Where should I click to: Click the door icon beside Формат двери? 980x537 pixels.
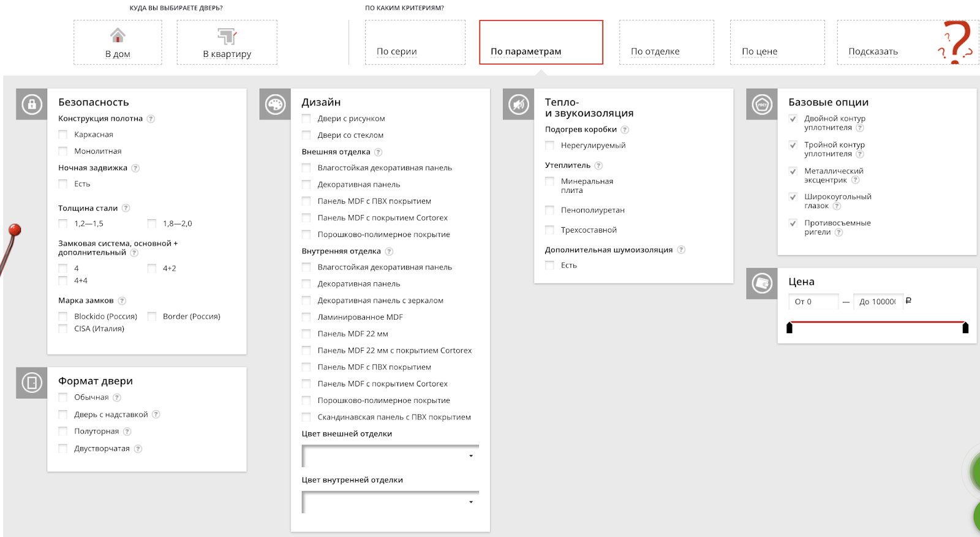coord(32,383)
